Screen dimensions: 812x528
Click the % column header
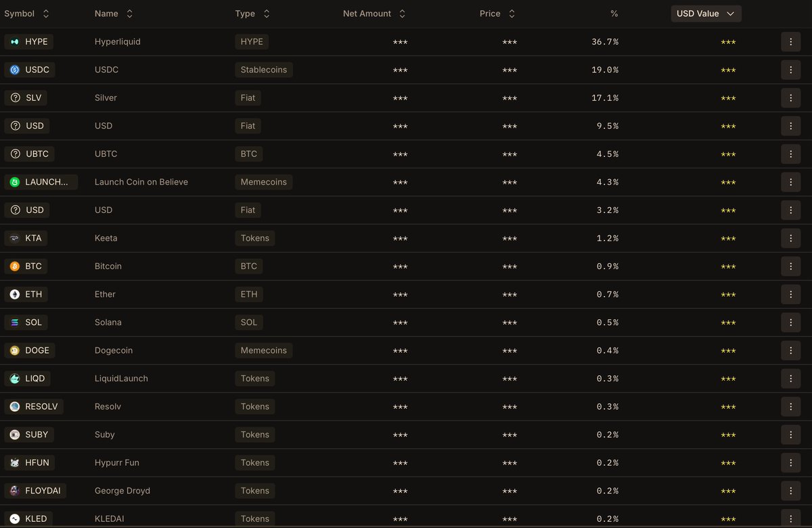pyautogui.click(x=614, y=14)
